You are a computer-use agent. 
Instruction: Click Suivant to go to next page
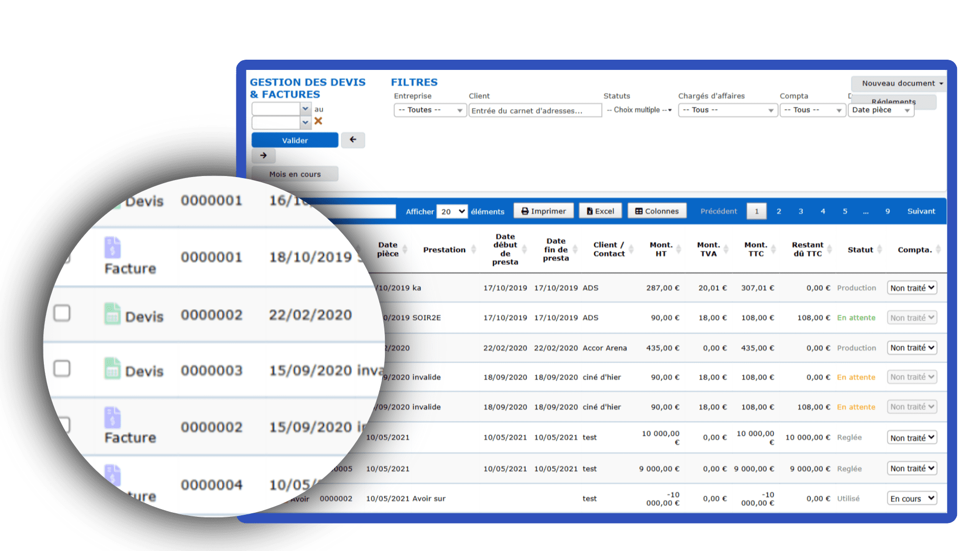tap(921, 211)
